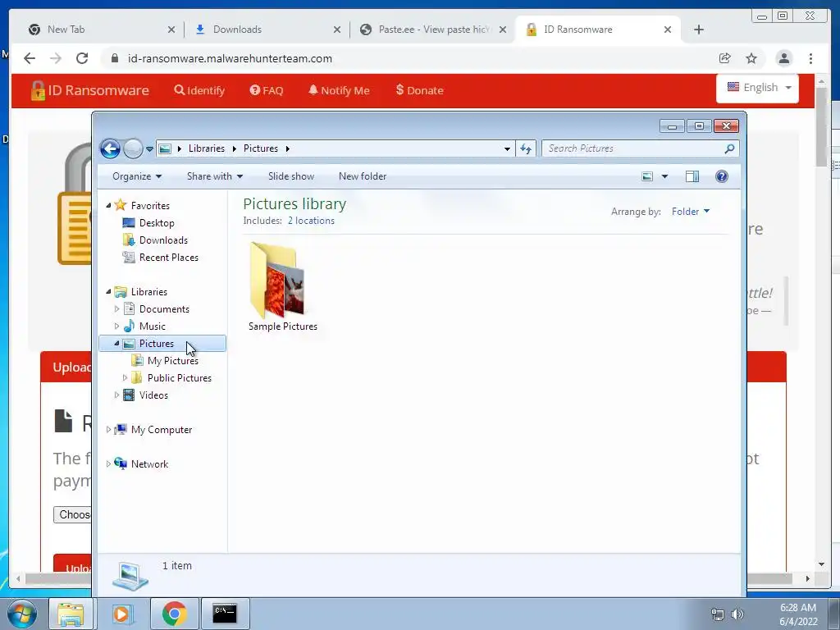Viewport: 840px width, 630px height.
Task: Bookmark this page with the star icon
Action: (x=751, y=58)
